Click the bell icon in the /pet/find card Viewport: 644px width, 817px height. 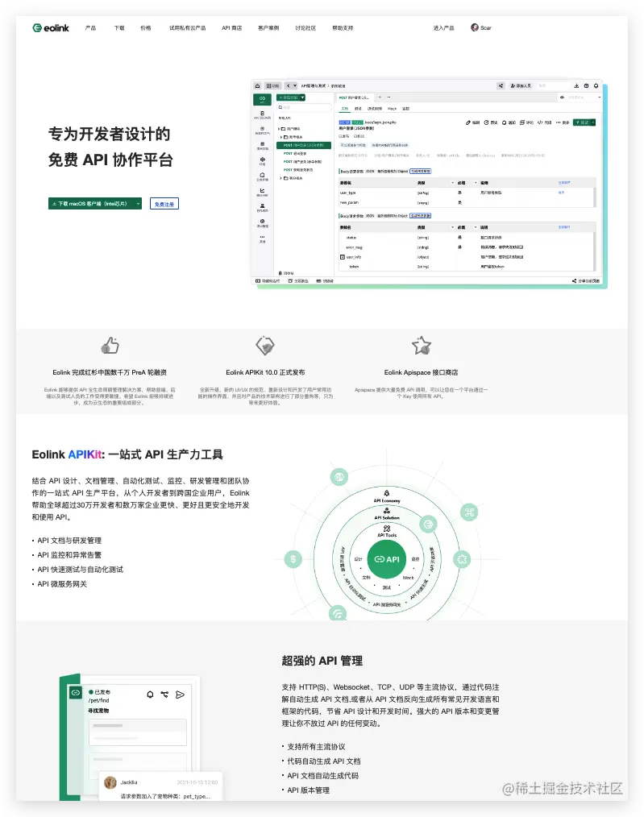click(x=150, y=695)
